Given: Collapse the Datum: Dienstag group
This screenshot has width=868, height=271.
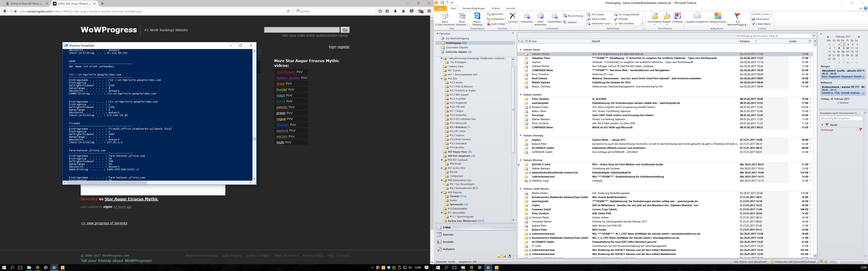Looking at the screenshot, I should pos(520,135).
